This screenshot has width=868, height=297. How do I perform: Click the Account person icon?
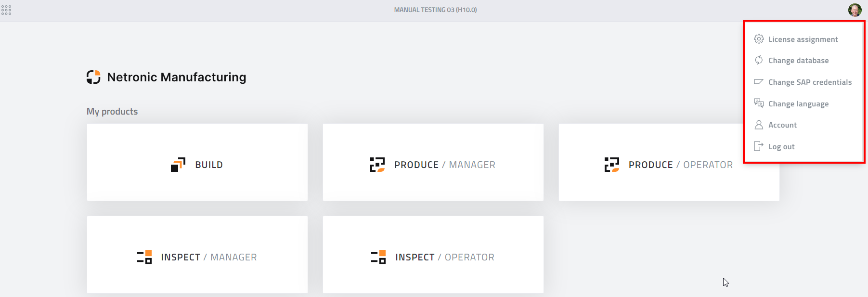coord(759,125)
